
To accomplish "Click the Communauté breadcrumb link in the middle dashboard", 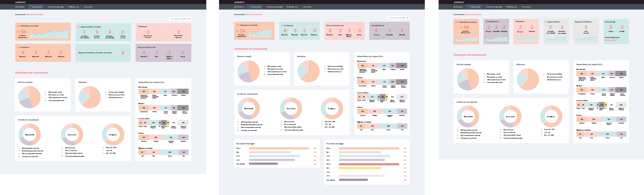I will [239, 14].
